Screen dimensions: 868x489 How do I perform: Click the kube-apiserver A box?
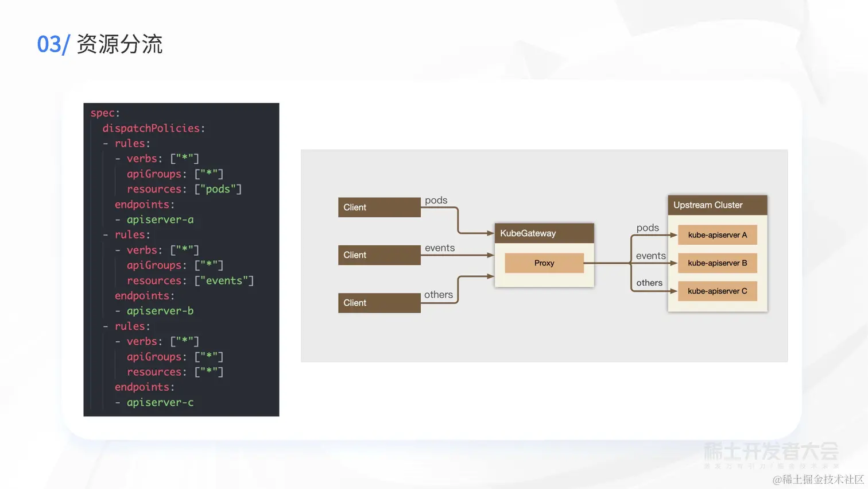coord(718,235)
